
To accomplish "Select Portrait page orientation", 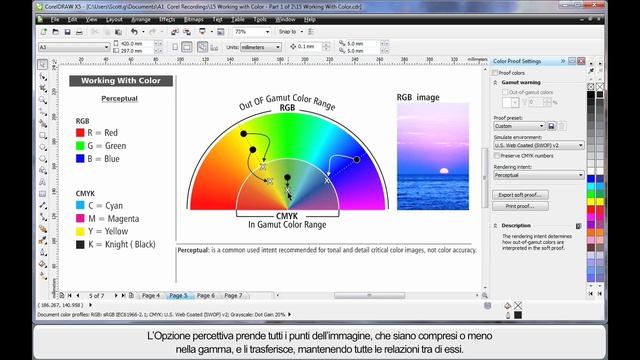I will (175, 47).
